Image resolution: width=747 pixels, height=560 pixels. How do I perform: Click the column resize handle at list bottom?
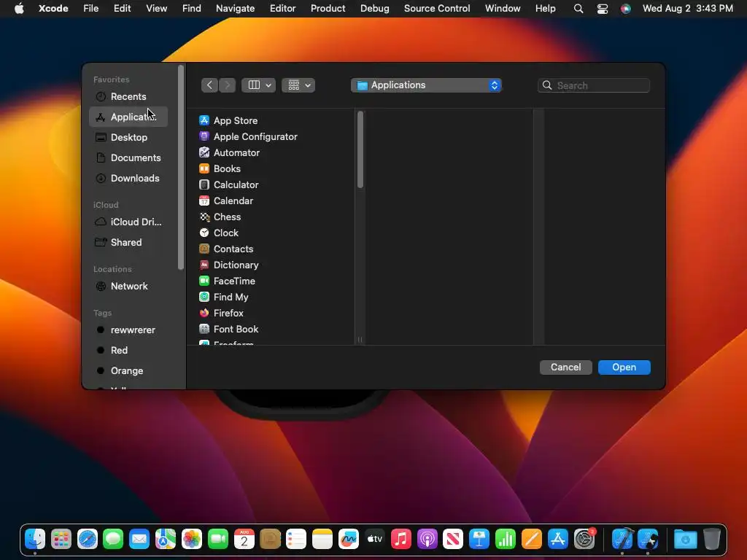[360, 340]
